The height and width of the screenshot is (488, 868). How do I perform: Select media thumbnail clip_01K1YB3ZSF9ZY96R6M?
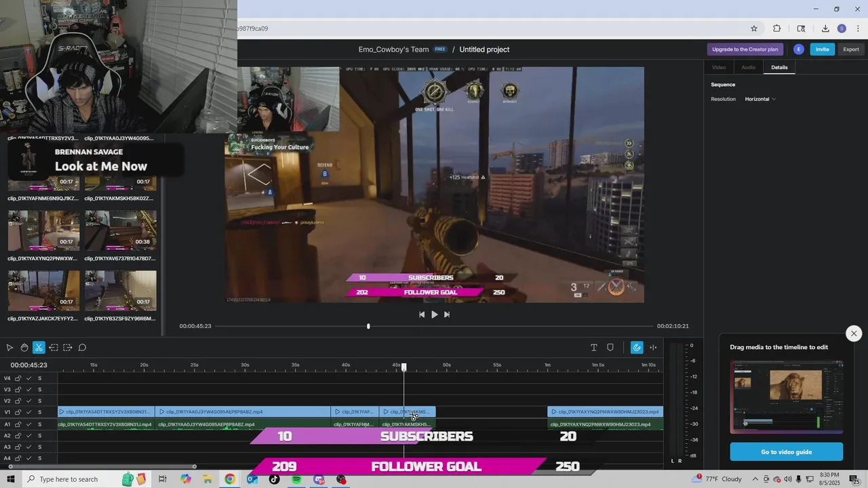(x=121, y=291)
